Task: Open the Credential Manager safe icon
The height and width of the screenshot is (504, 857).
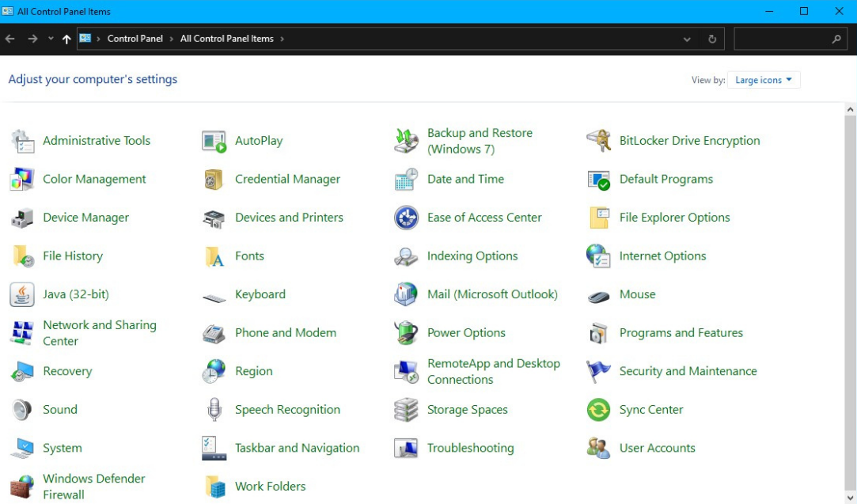Action: [x=214, y=180]
